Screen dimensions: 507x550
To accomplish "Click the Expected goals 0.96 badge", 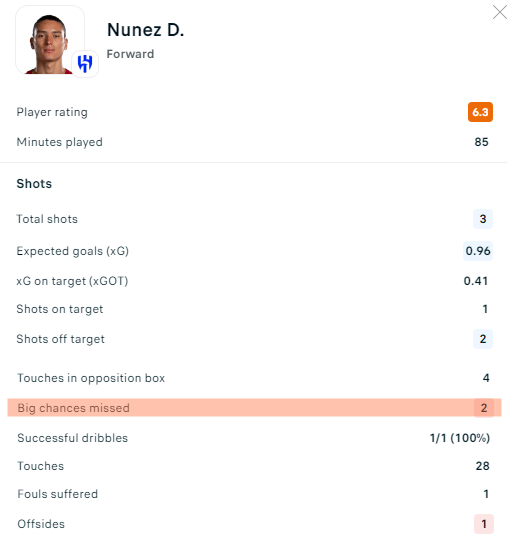I will 478,251.
